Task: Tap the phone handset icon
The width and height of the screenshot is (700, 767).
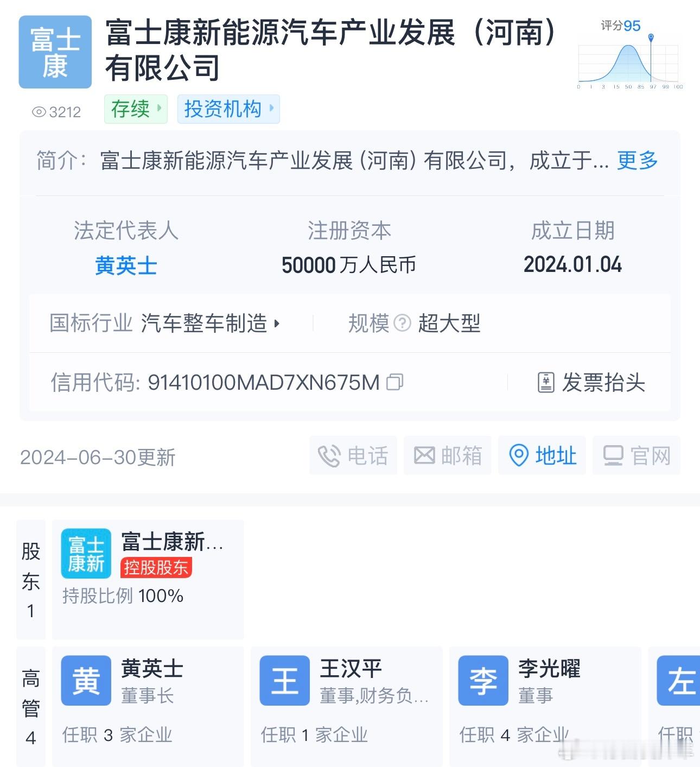Action: coord(328,456)
